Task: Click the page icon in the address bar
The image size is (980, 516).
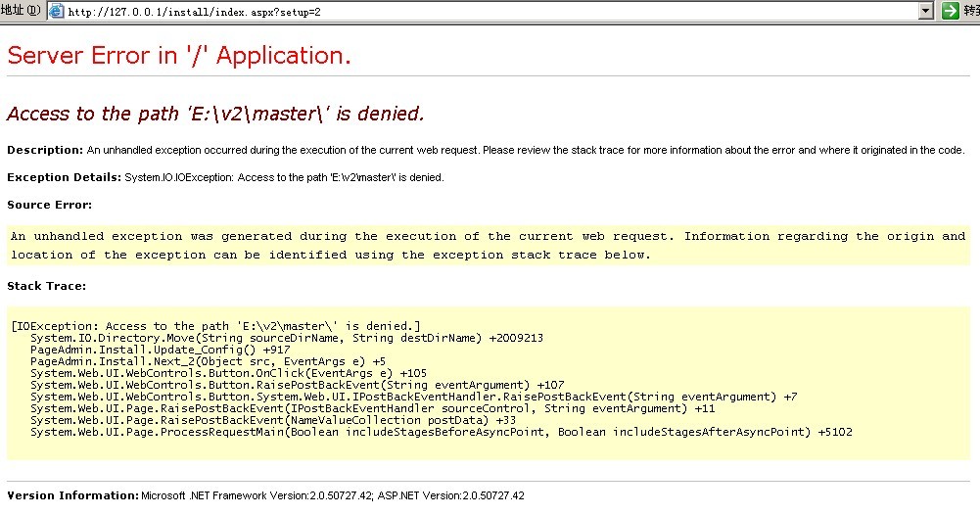Action: pos(57,11)
